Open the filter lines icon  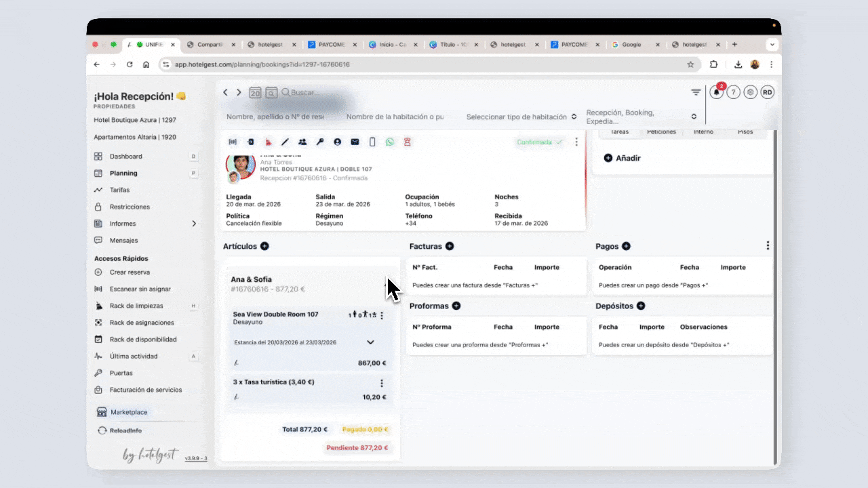(696, 93)
